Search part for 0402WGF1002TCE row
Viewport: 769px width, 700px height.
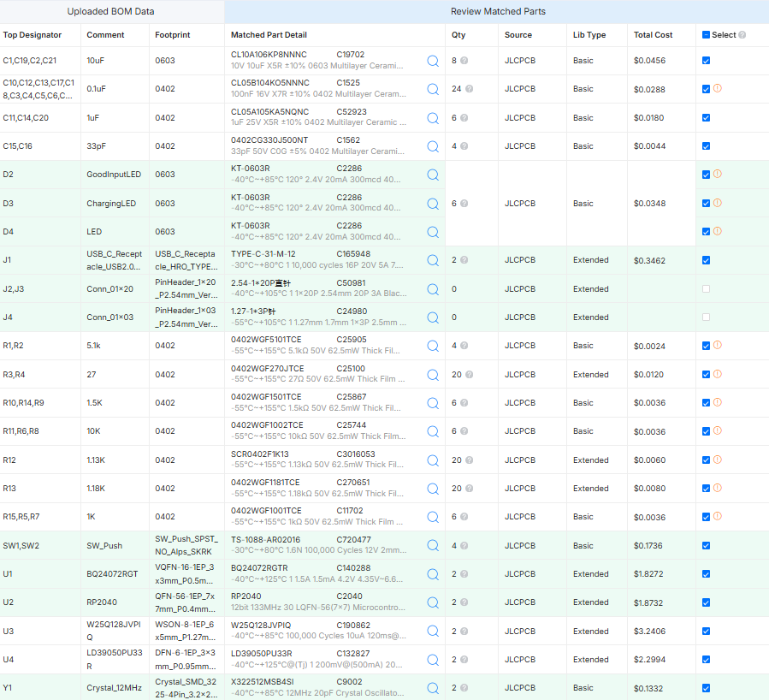tap(433, 431)
